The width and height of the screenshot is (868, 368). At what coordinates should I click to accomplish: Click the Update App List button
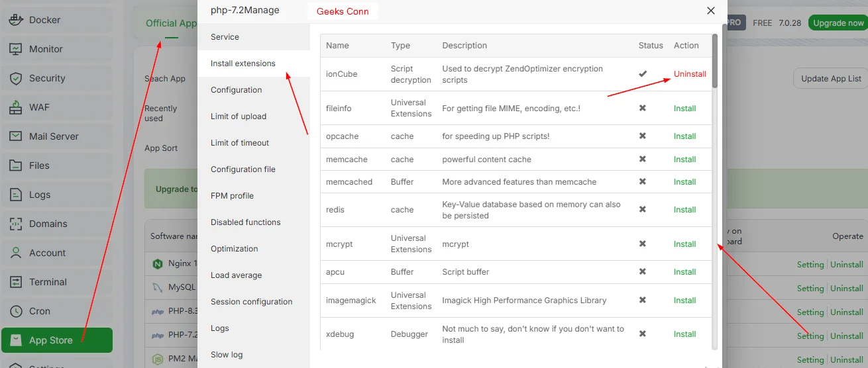[x=831, y=78]
